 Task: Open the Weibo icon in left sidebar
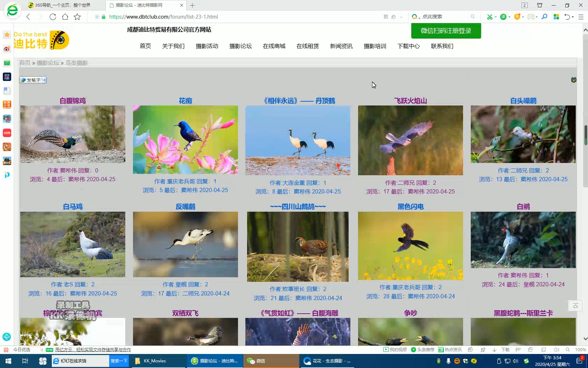click(7, 49)
